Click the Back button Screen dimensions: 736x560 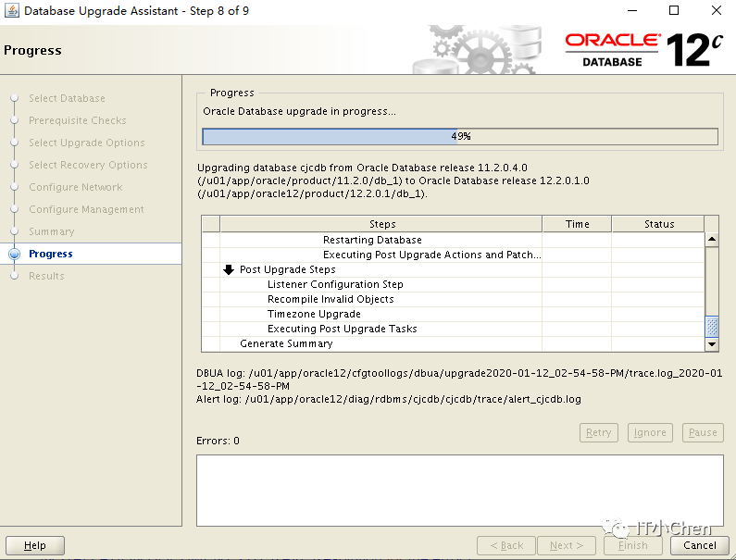pos(506,545)
